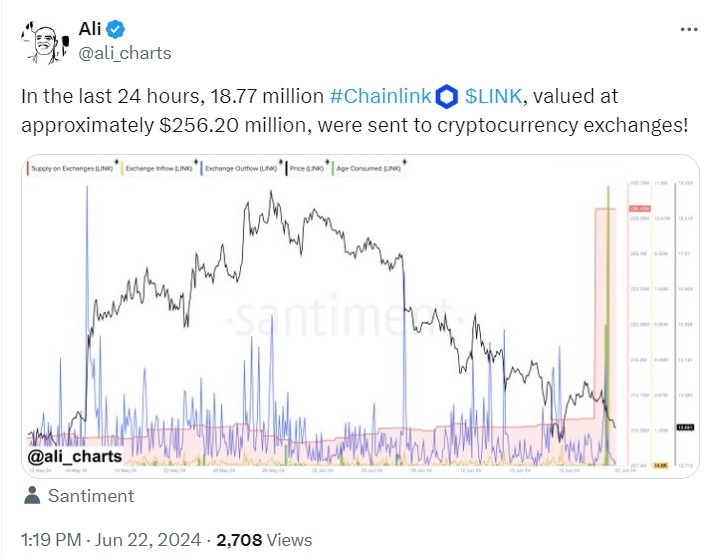Open the three-dot more options menu
Viewport: 720px width, 559px height.
688,31
